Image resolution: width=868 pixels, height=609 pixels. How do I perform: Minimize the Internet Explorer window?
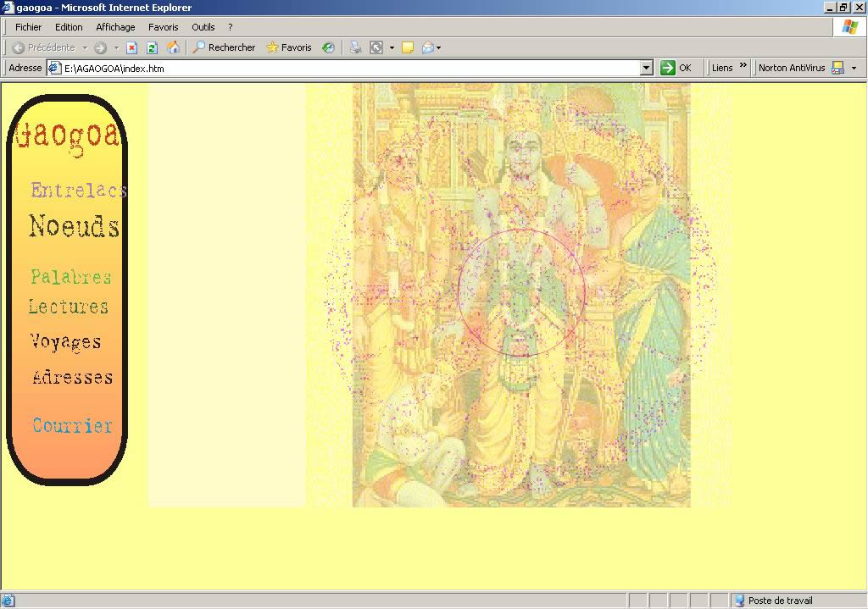(830, 7)
